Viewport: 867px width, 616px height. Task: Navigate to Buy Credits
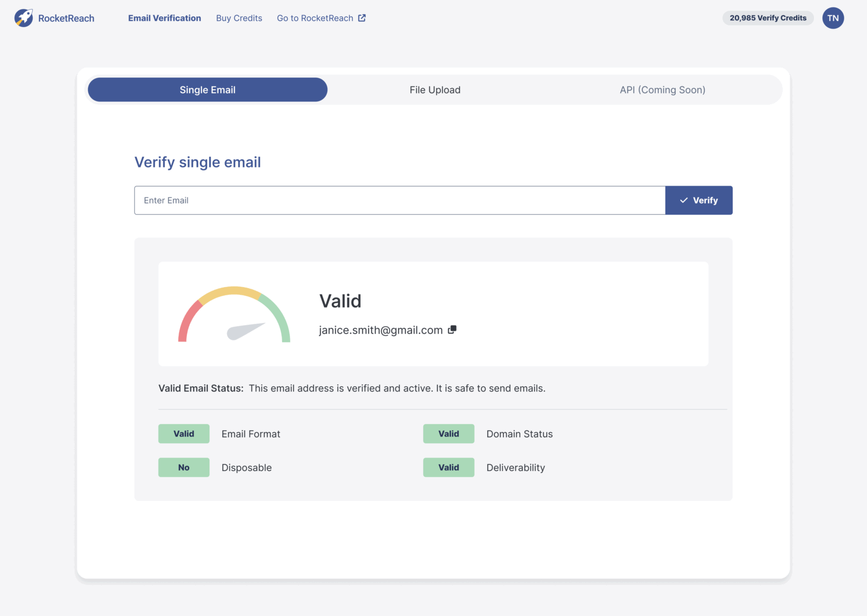(239, 17)
